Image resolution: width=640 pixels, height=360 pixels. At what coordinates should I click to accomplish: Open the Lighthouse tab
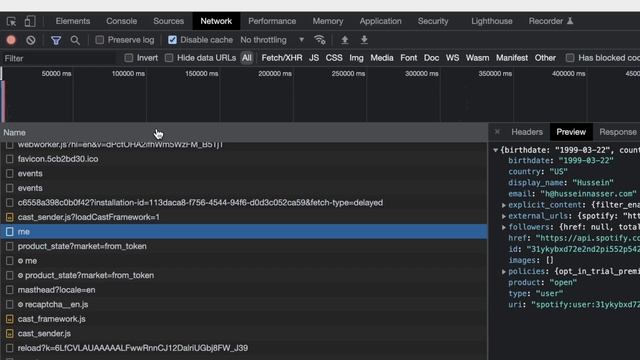(x=491, y=21)
